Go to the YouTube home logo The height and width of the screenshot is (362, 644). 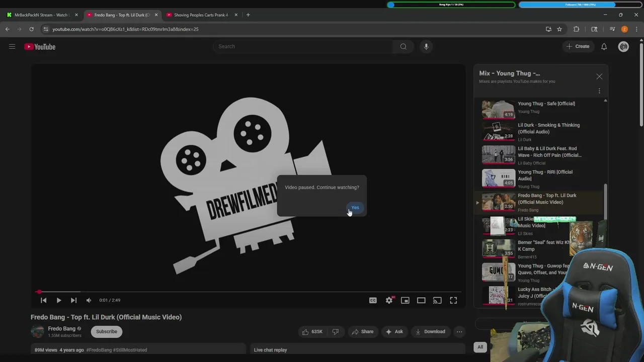point(40,47)
